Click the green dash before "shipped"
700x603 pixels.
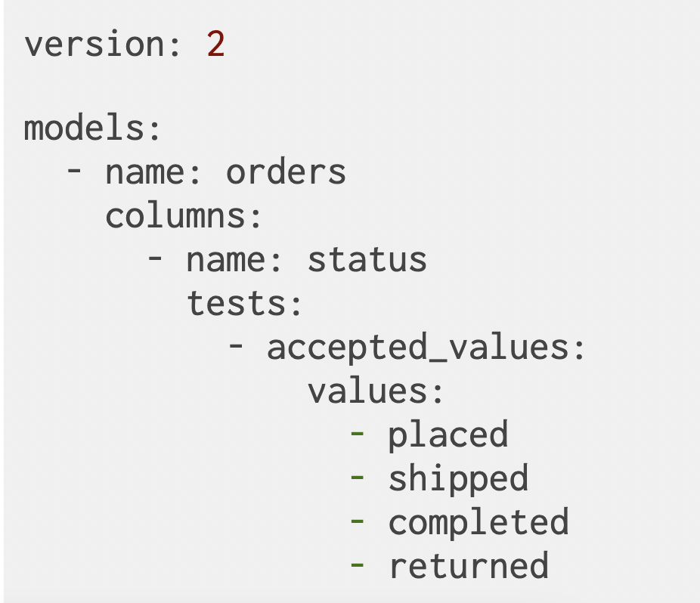pos(358,478)
